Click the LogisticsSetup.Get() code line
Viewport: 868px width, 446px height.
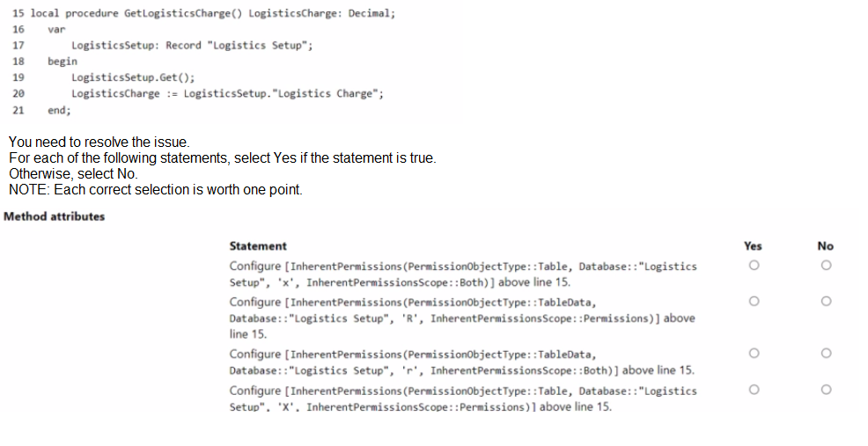[132, 77]
